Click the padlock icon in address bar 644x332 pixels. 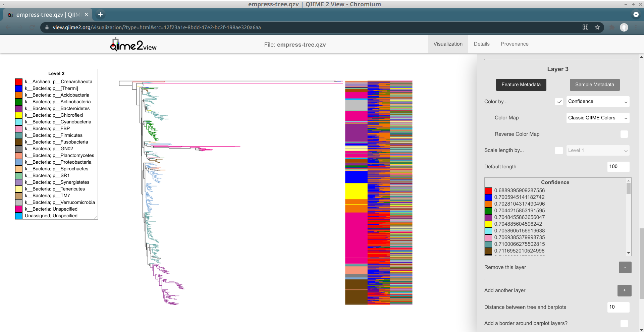pos(47,27)
